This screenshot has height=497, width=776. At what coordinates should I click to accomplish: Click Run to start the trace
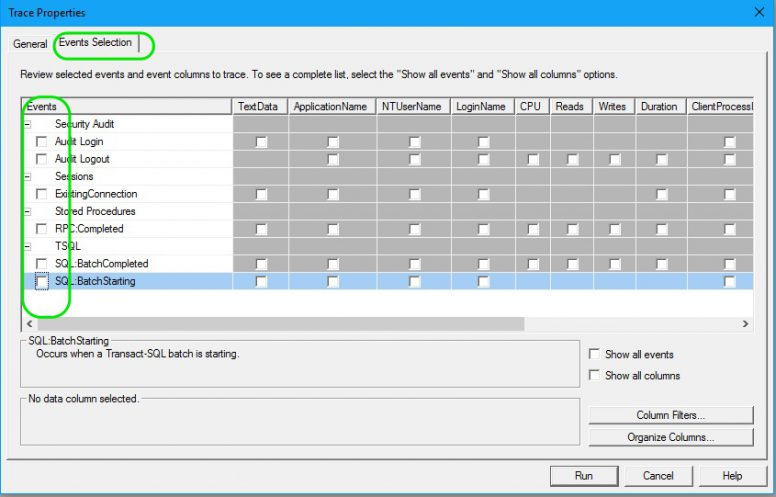(584, 476)
